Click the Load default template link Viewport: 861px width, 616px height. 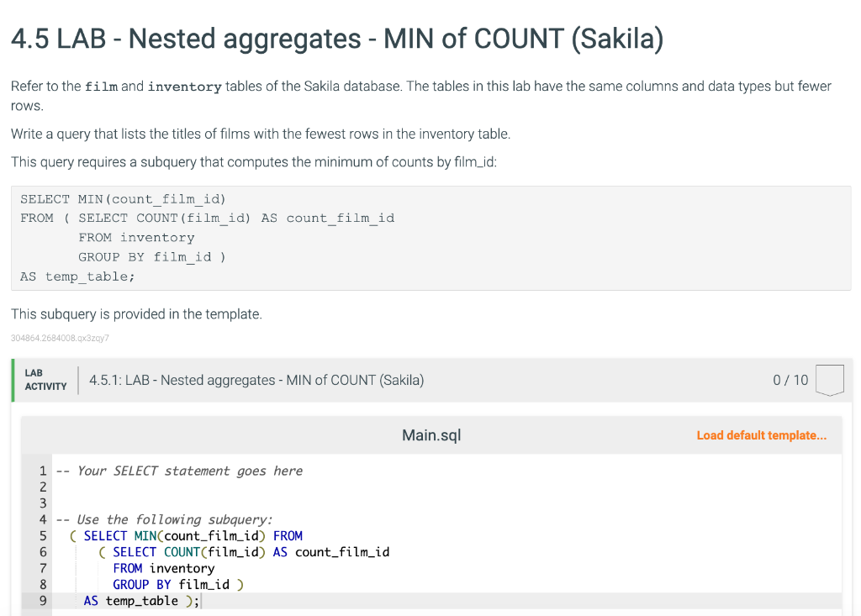point(761,435)
